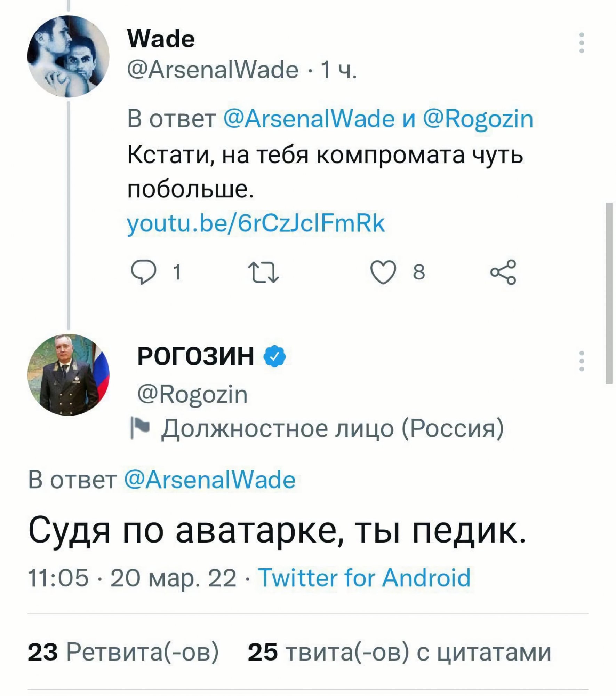This screenshot has height=696, width=616.
Task: Retweet Wade's reply tweet
Action: 263,272
